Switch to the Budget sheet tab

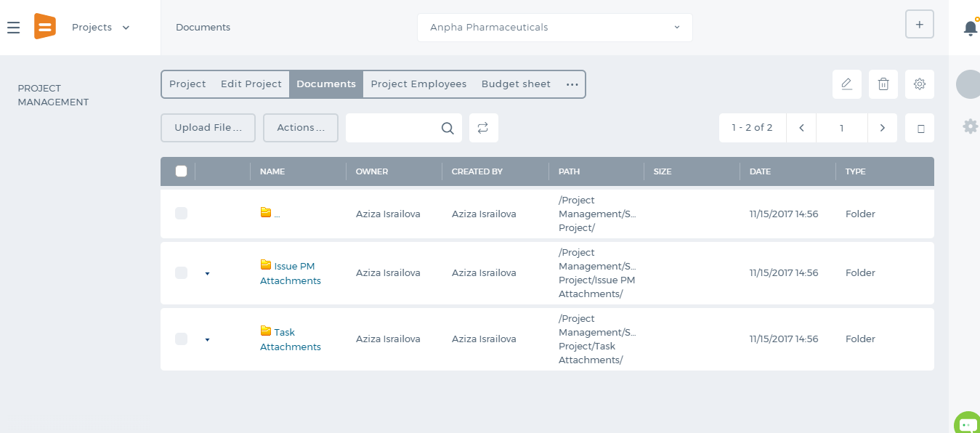pos(516,84)
